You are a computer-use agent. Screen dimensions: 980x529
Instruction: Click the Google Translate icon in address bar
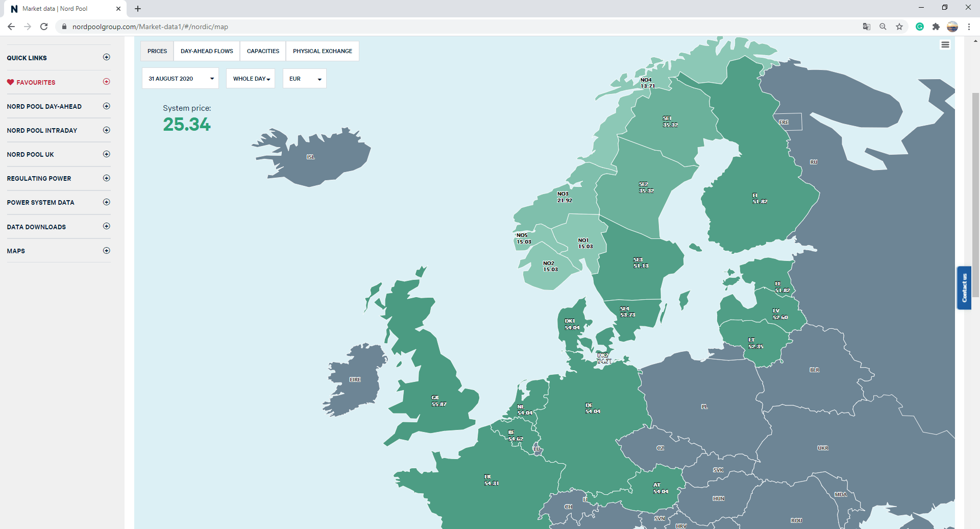pyautogui.click(x=866, y=27)
